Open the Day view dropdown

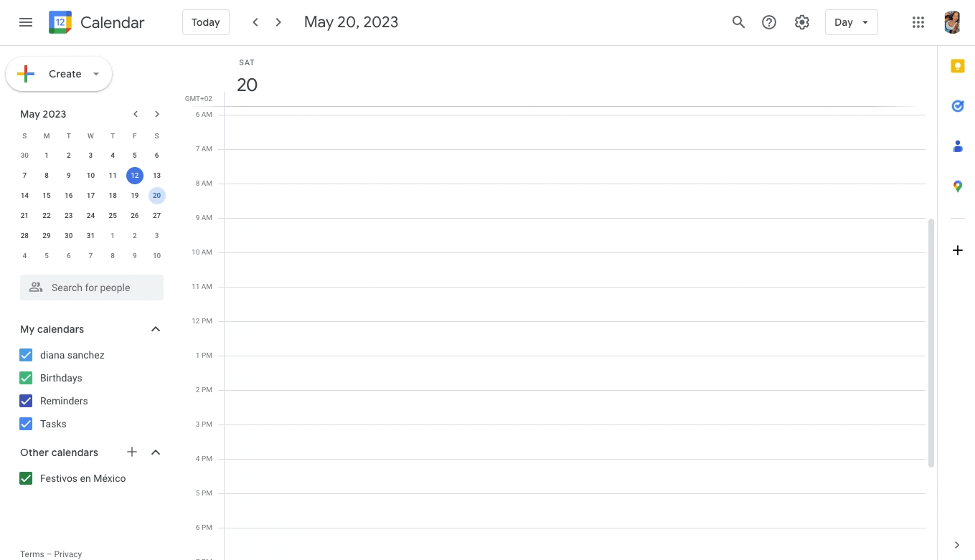(851, 22)
